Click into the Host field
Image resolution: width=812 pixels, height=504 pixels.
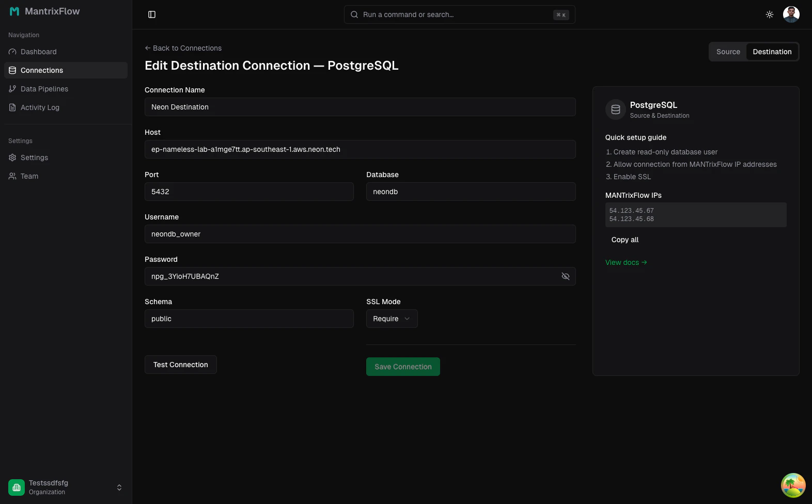pyautogui.click(x=360, y=149)
